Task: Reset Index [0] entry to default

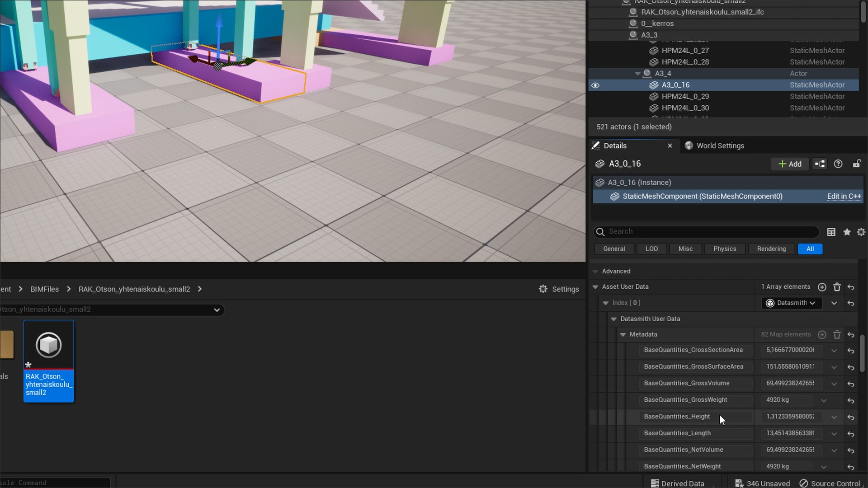Action: click(851, 303)
